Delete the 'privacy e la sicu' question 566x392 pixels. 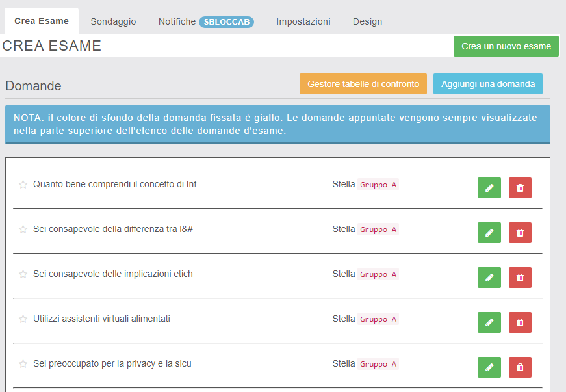(520, 367)
